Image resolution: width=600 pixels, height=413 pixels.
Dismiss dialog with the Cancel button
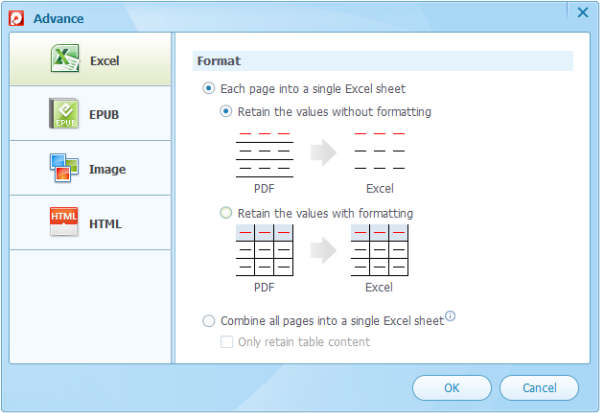[539, 388]
